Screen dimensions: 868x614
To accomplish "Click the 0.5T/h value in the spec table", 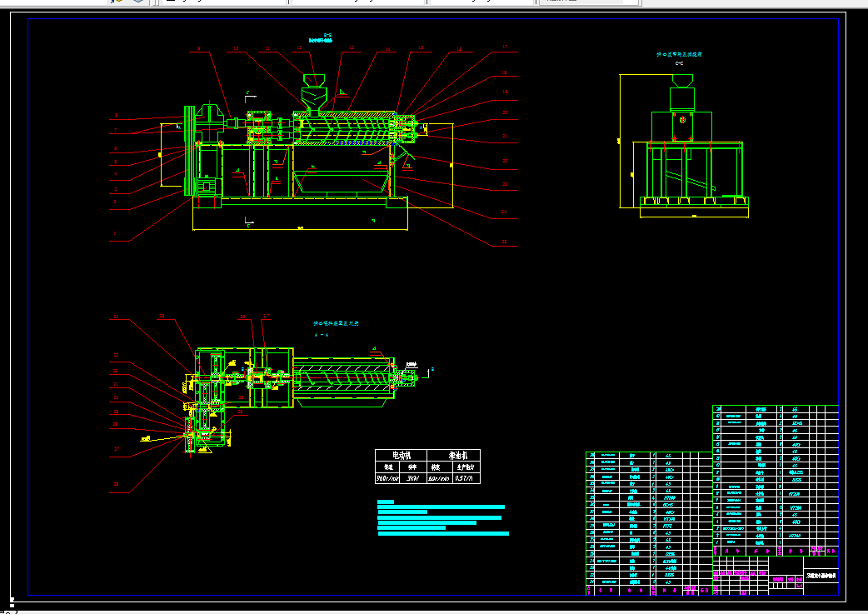I will 464,478.
